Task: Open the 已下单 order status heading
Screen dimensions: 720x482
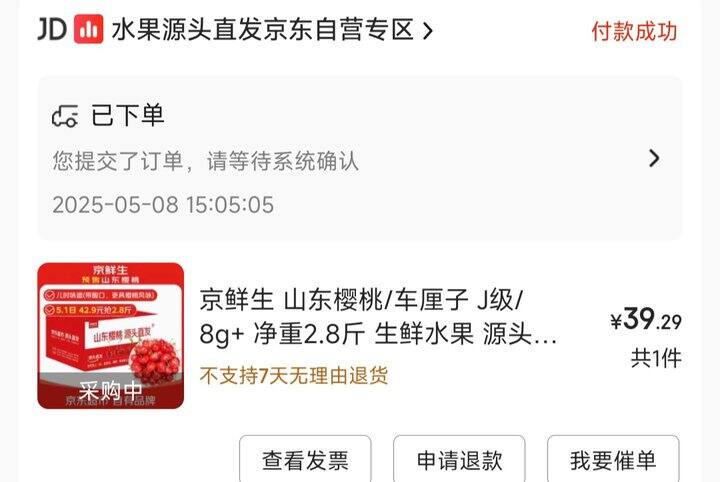Action: click(128, 115)
